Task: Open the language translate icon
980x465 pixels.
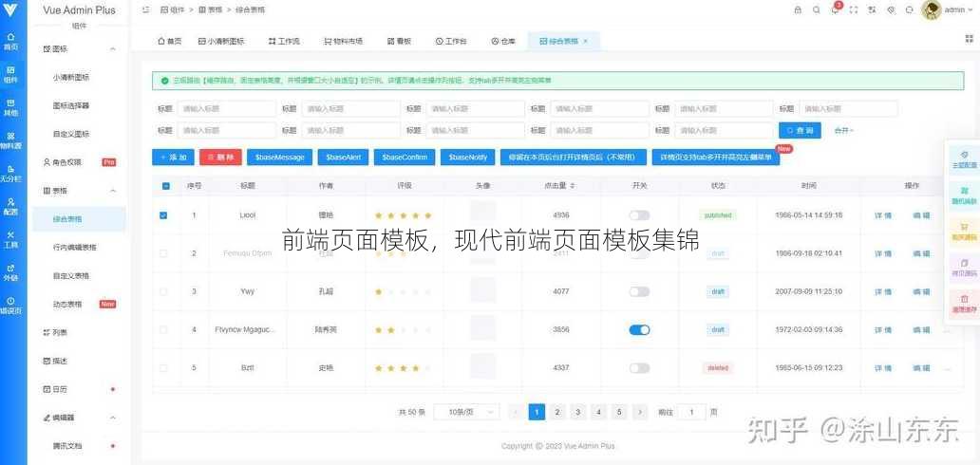Action: pos(873,10)
